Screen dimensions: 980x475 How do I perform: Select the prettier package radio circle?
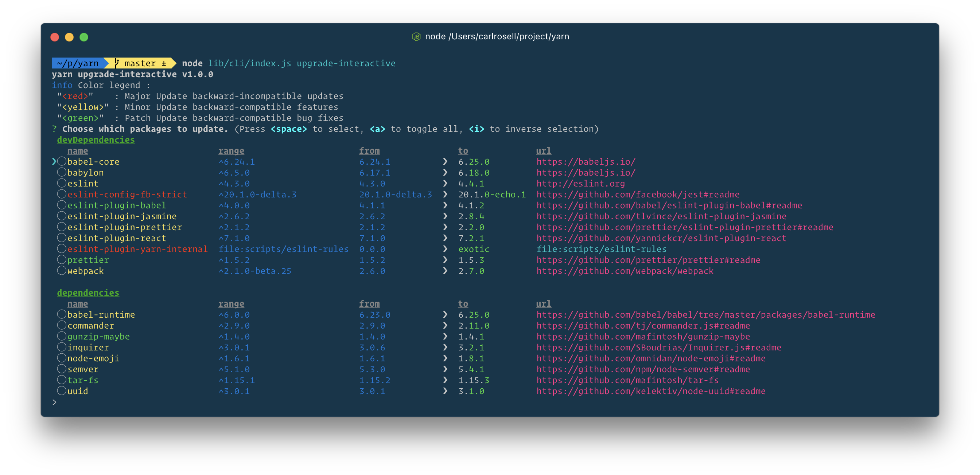coord(62,260)
